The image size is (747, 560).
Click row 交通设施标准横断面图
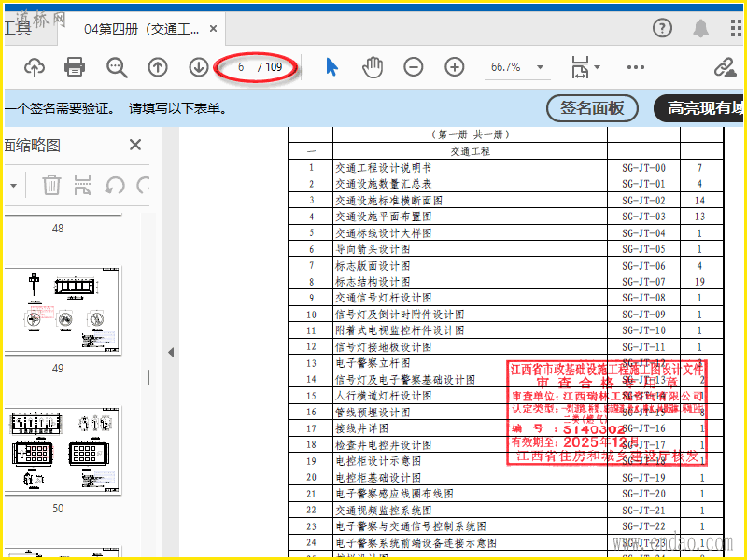(x=505, y=200)
